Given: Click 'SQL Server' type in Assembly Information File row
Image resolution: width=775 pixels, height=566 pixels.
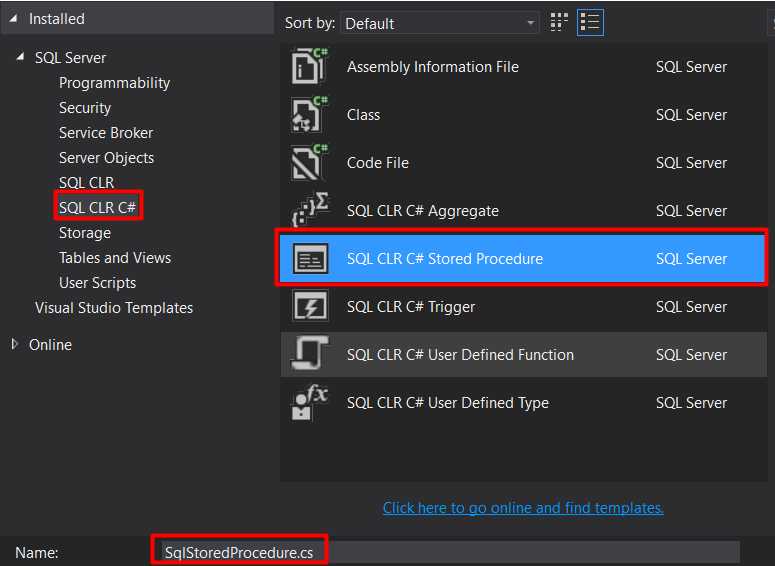Looking at the screenshot, I should point(691,67).
